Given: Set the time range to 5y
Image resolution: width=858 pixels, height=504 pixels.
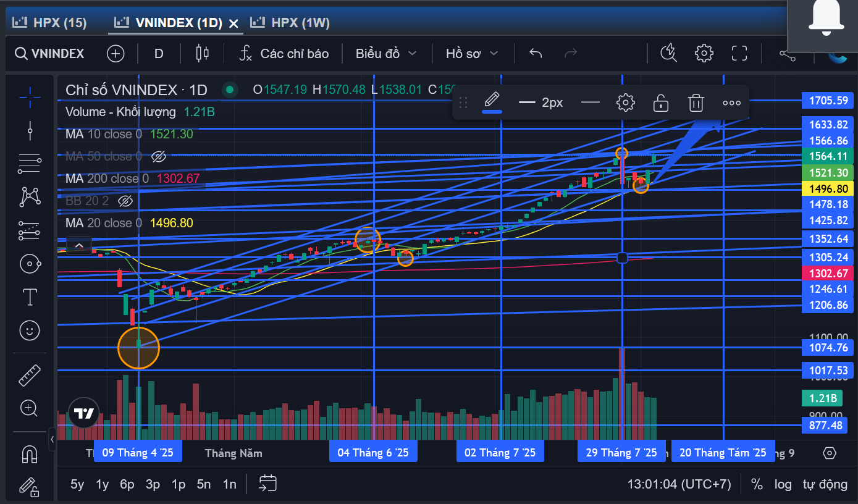Looking at the screenshot, I should coord(77,484).
